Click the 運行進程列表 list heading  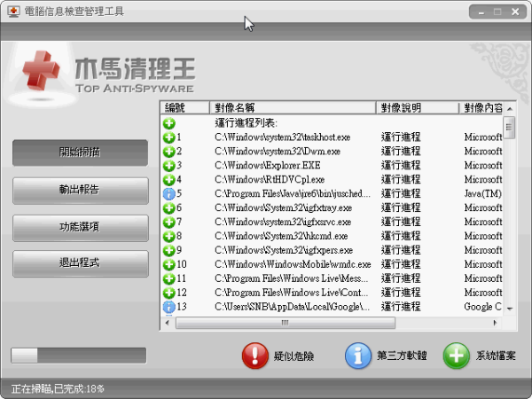click(x=246, y=123)
